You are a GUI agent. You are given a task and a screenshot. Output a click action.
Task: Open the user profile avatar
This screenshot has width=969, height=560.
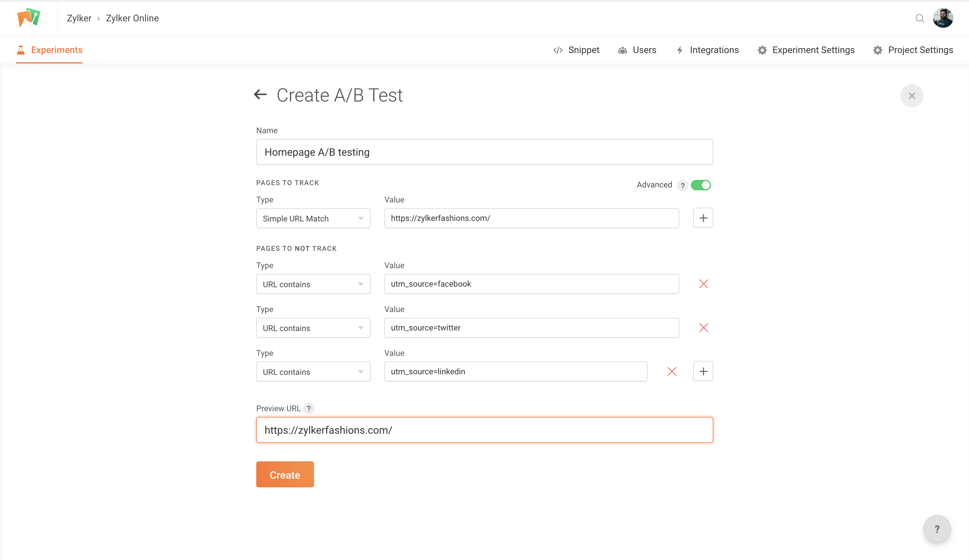(x=942, y=18)
